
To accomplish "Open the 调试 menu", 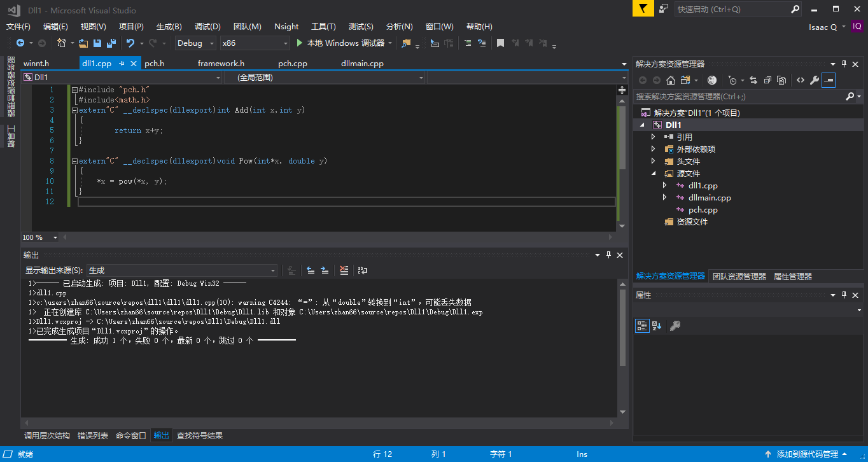I will [206, 27].
